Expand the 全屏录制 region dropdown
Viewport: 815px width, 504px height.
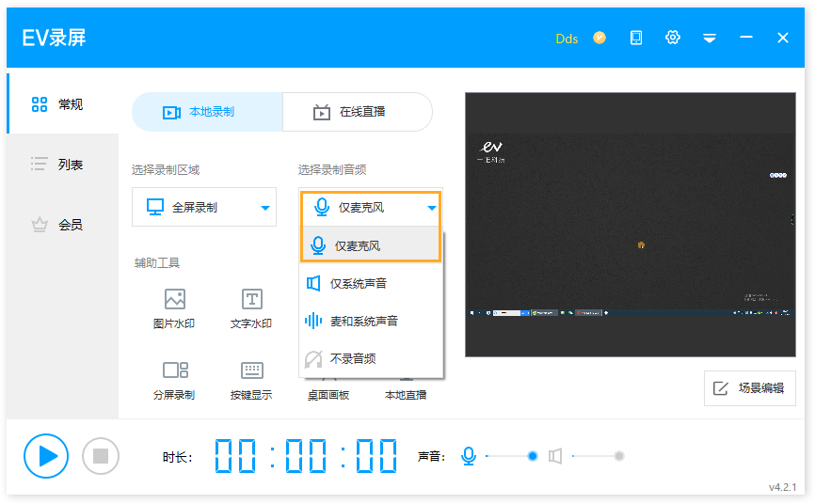(x=203, y=207)
